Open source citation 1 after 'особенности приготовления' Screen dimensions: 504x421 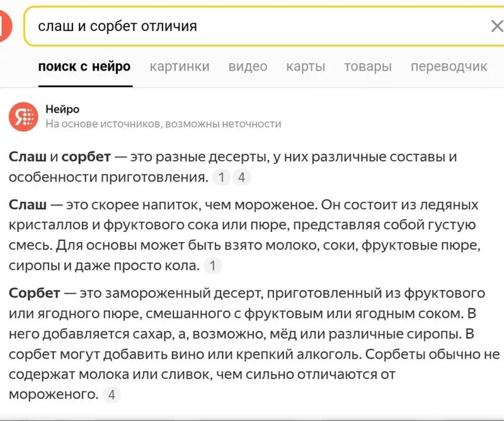click(x=220, y=178)
